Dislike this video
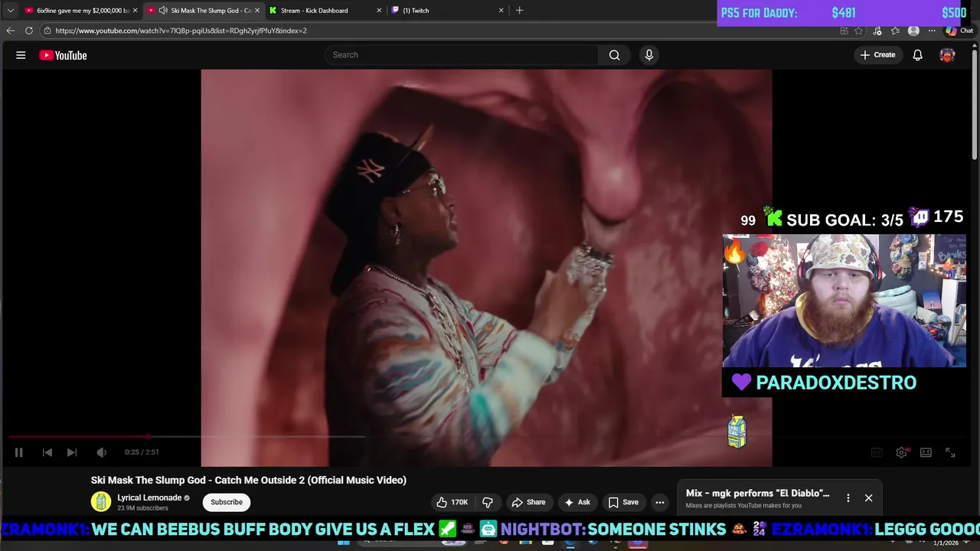Image resolution: width=980 pixels, height=551 pixels. click(x=488, y=502)
